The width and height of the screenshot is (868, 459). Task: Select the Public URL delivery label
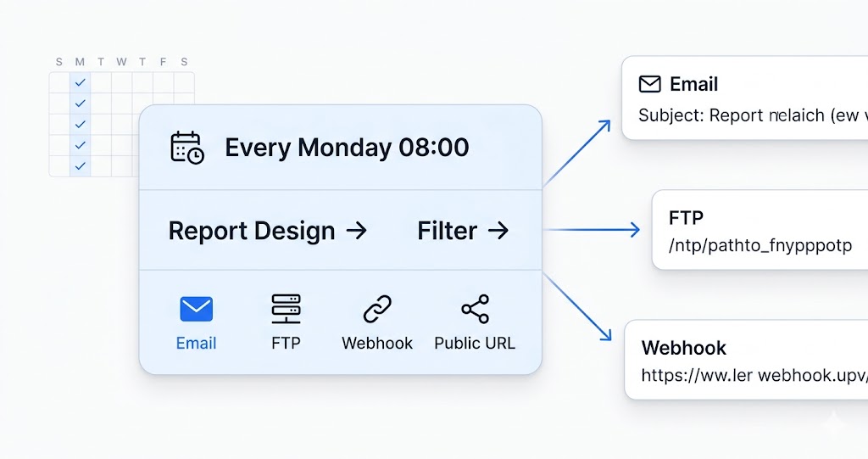click(475, 343)
